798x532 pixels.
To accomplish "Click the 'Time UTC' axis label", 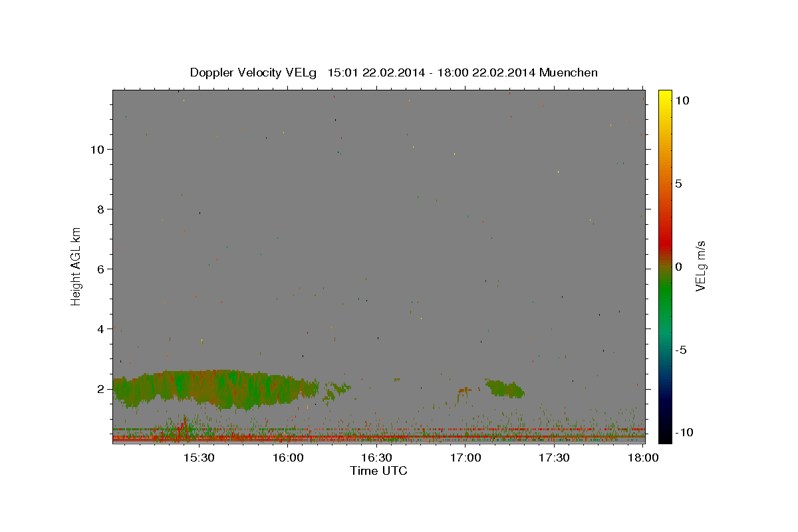I will 378,471.
